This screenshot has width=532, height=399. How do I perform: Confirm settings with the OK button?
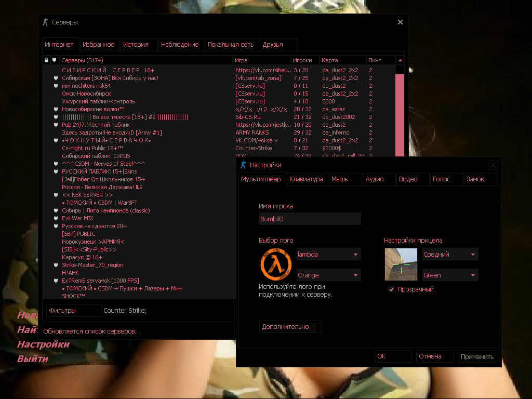393,356
